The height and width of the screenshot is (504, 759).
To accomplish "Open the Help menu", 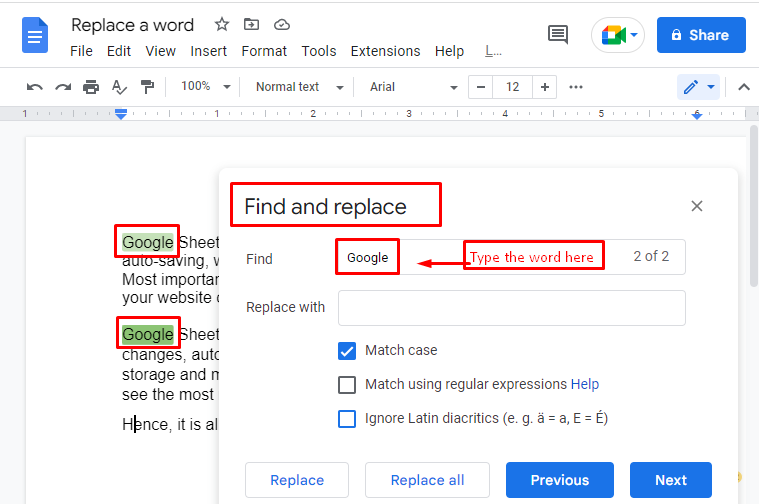I will click(x=449, y=51).
